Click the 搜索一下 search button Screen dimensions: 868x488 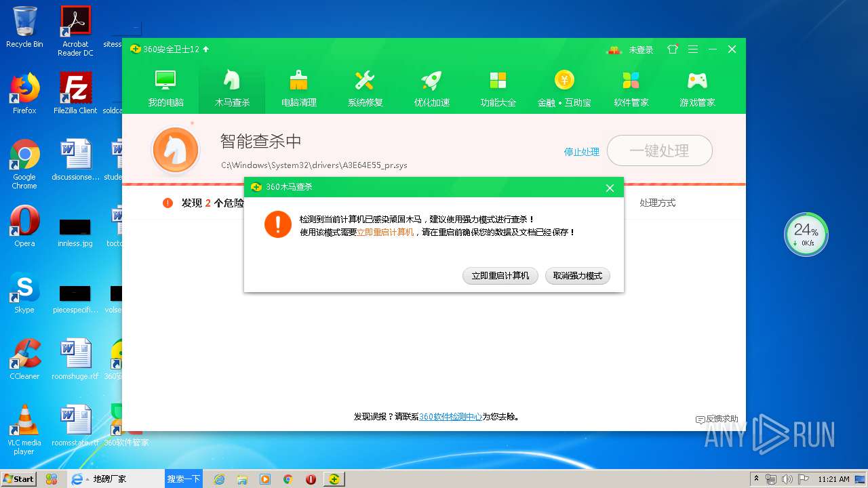(x=184, y=479)
